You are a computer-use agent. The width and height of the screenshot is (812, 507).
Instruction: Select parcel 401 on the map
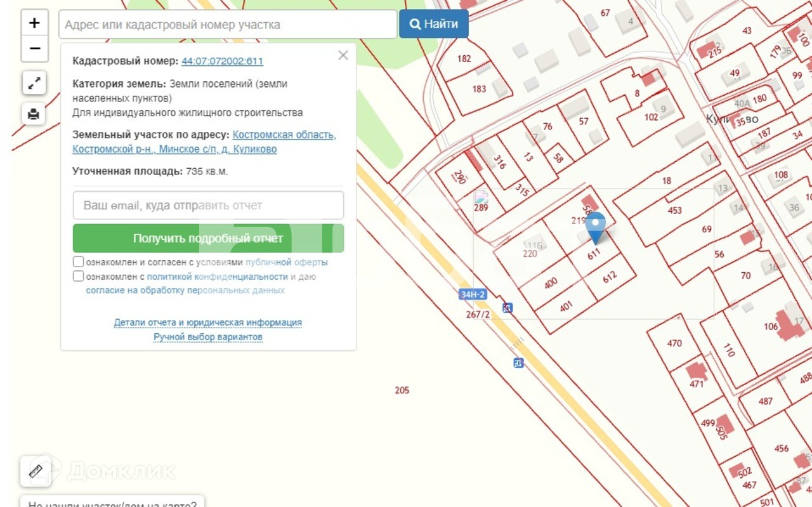(x=566, y=306)
